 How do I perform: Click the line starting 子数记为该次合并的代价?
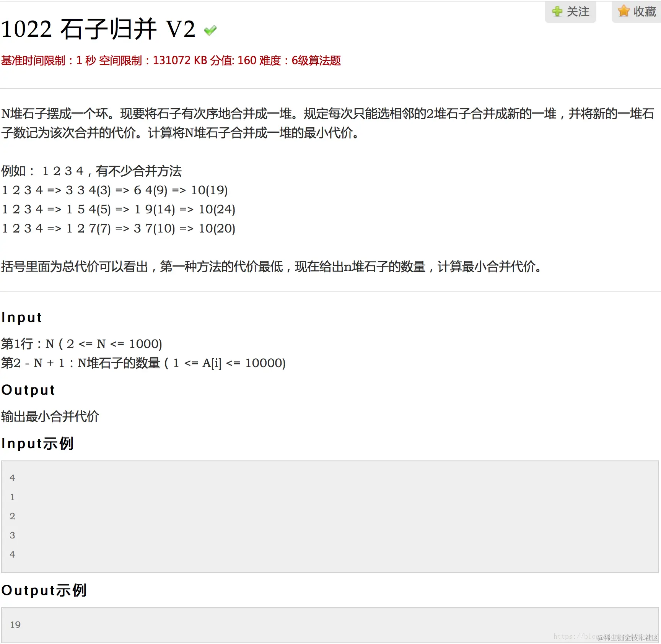[180, 133]
